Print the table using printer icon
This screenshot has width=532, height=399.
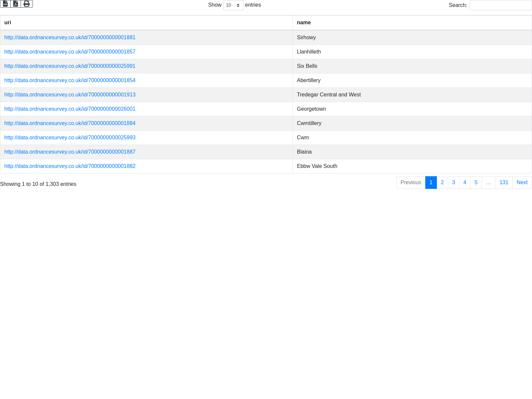point(27,4)
